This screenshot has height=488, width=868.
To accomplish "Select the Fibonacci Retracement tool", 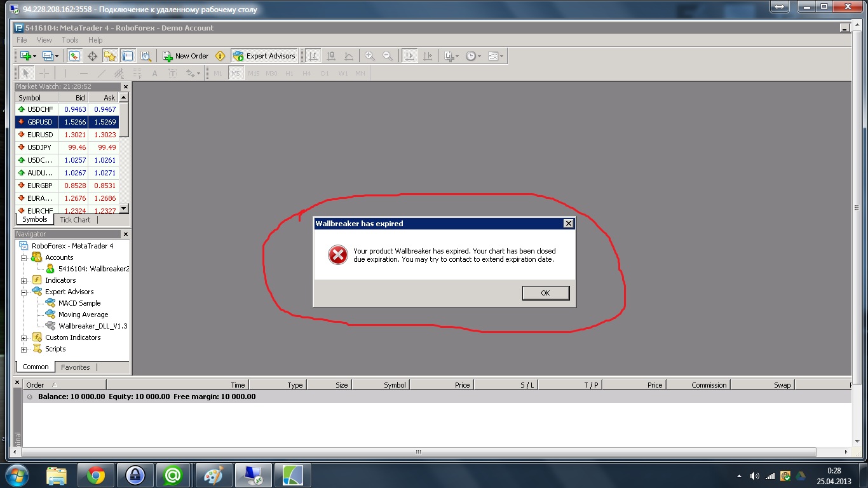I will coord(137,73).
